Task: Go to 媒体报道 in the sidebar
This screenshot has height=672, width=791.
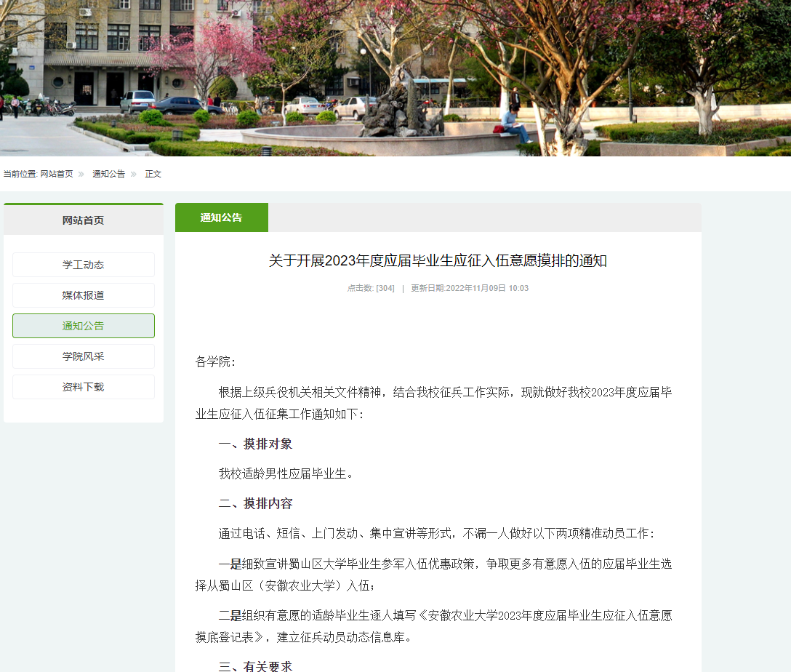Action: [x=83, y=295]
